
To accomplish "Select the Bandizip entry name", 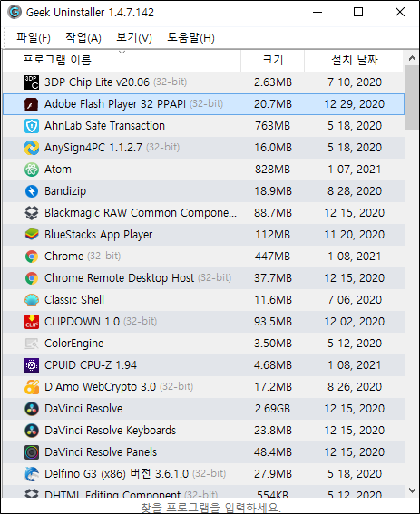I will pyautogui.click(x=65, y=191).
